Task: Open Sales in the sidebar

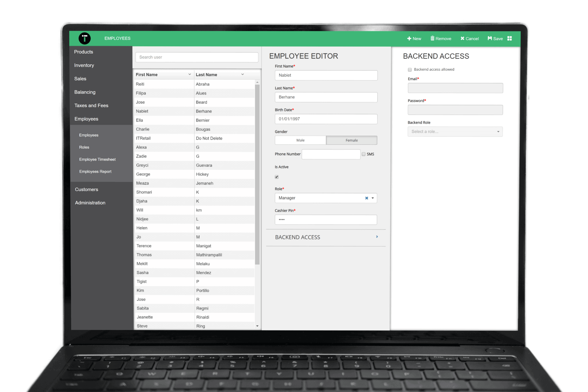Action: point(80,79)
